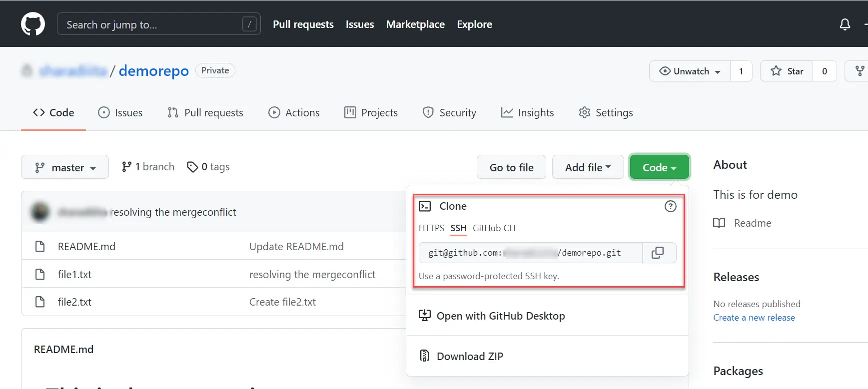Switch clone method to HTTPS
This screenshot has width=868, height=389.
(x=431, y=228)
